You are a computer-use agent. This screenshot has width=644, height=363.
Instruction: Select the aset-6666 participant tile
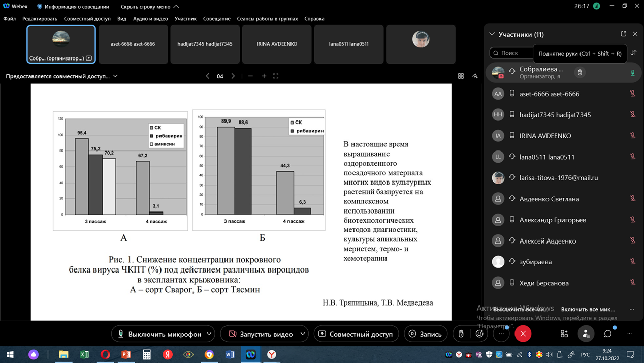tap(133, 45)
